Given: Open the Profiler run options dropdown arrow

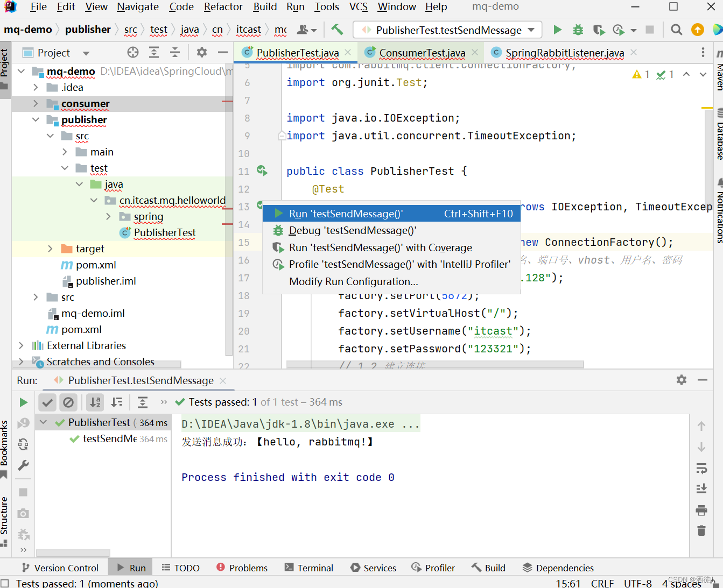Looking at the screenshot, I should click(634, 31).
